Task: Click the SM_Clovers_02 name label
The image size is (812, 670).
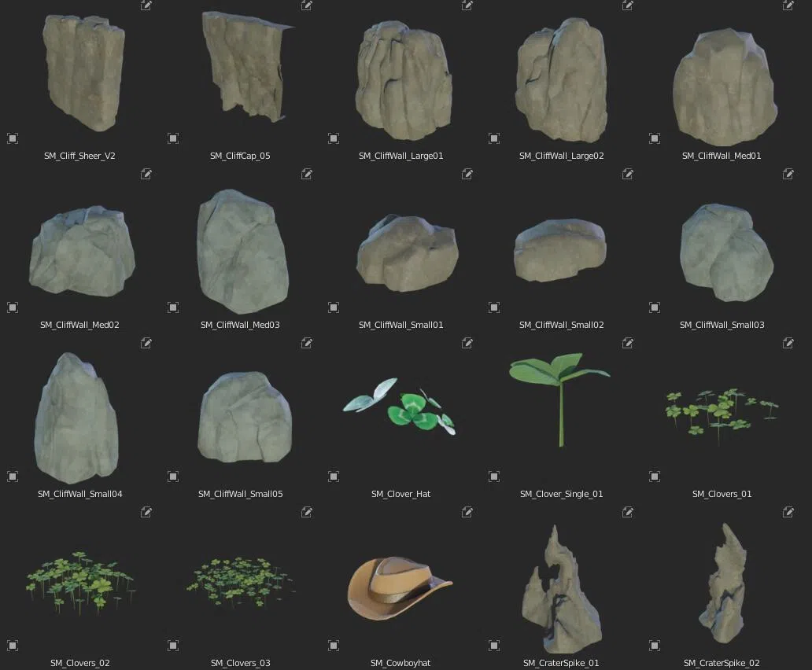Action: (x=79, y=663)
